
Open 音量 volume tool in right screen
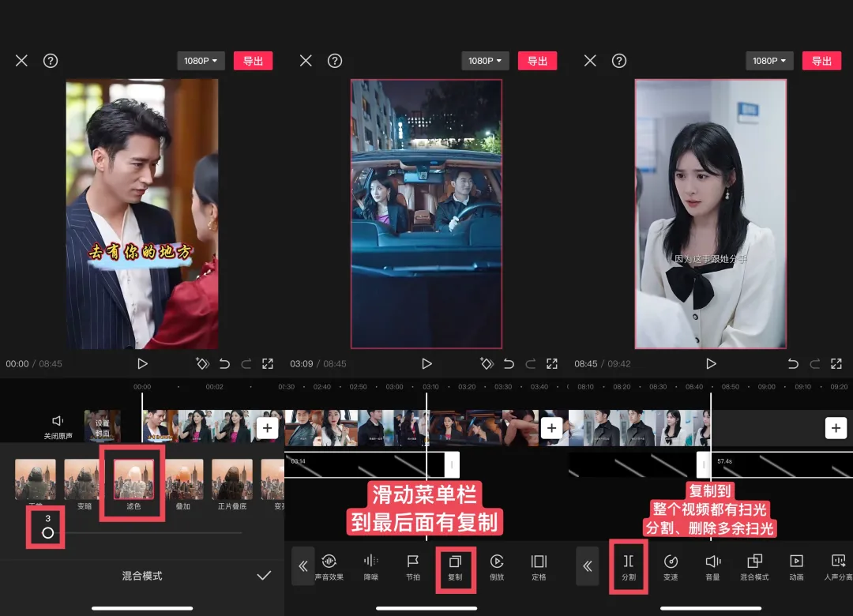(x=712, y=567)
